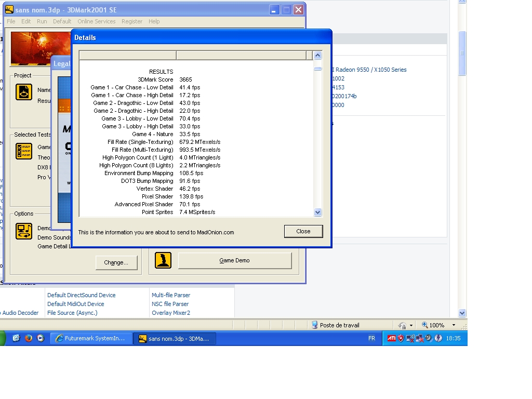The width and height of the screenshot is (532, 399).
Task: Click the FR language indicator
Action: 371,338
